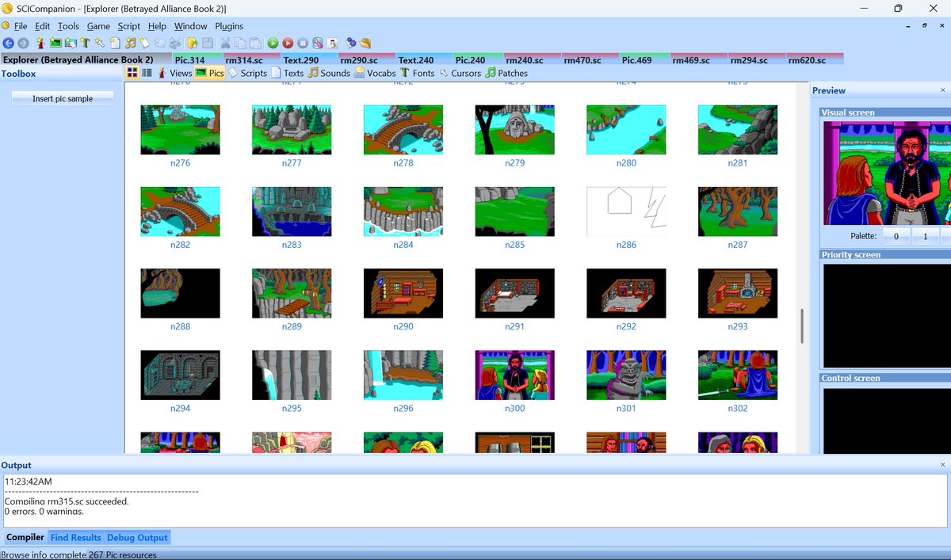The width and height of the screenshot is (951, 560).
Task: Click the scissors cut icon
Action: click(x=225, y=43)
